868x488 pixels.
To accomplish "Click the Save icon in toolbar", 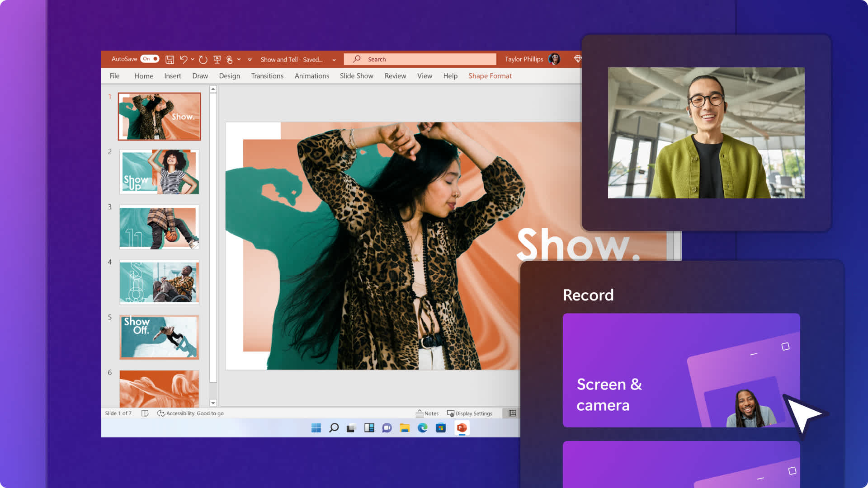I will (170, 59).
